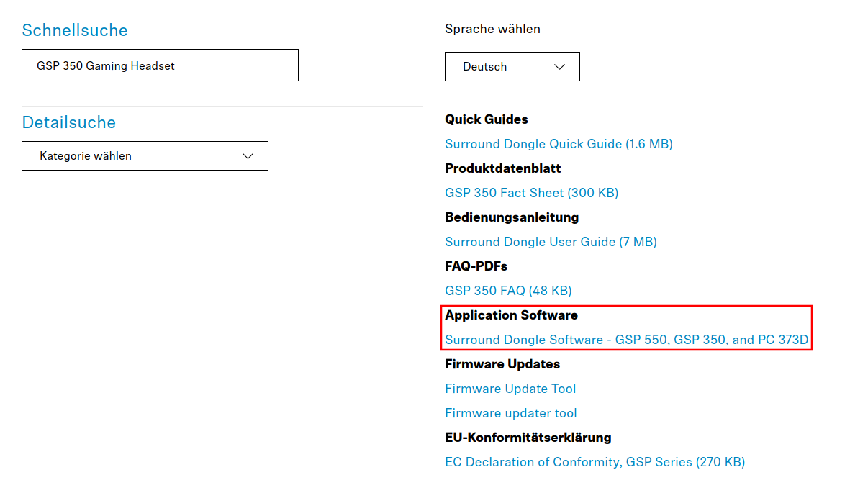This screenshot has height=493, width=868.
Task: Click the Detailsuche heading
Action: click(69, 122)
